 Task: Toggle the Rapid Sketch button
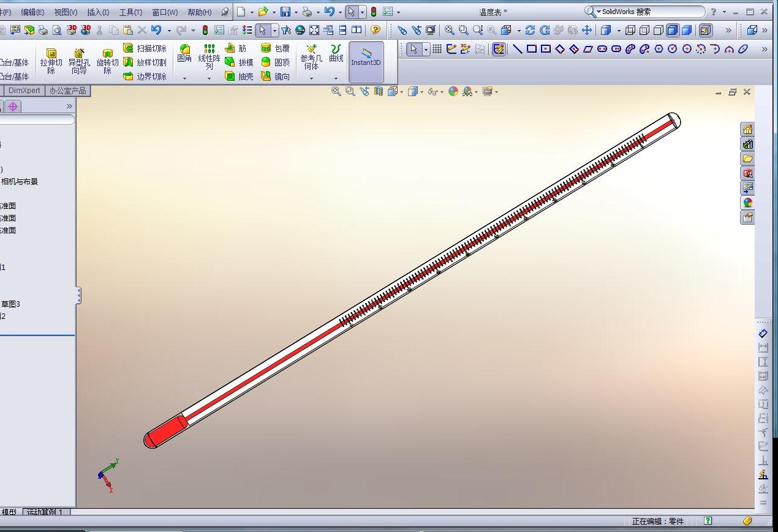point(499,49)
